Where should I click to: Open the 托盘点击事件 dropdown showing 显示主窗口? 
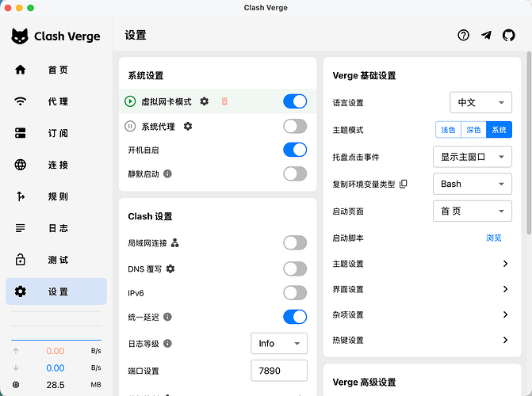pos(473,157)
